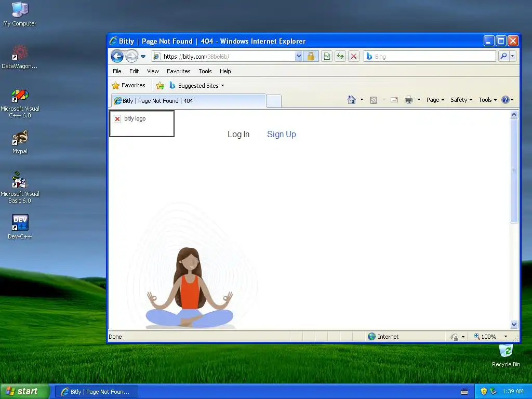Open the Page command menu
Image resolution: width=532 pixels, height=399 pixels.
pyautogui.click(x=435, y=100)
